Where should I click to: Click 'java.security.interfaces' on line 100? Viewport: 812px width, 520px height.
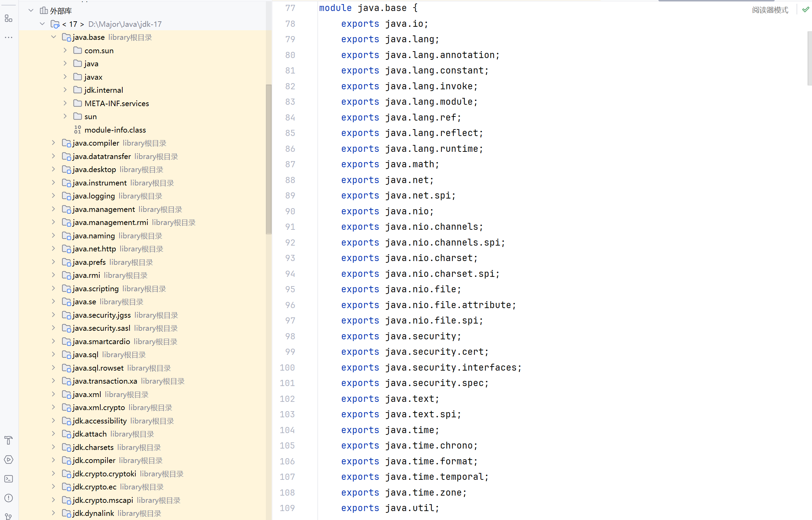point(451,368)
